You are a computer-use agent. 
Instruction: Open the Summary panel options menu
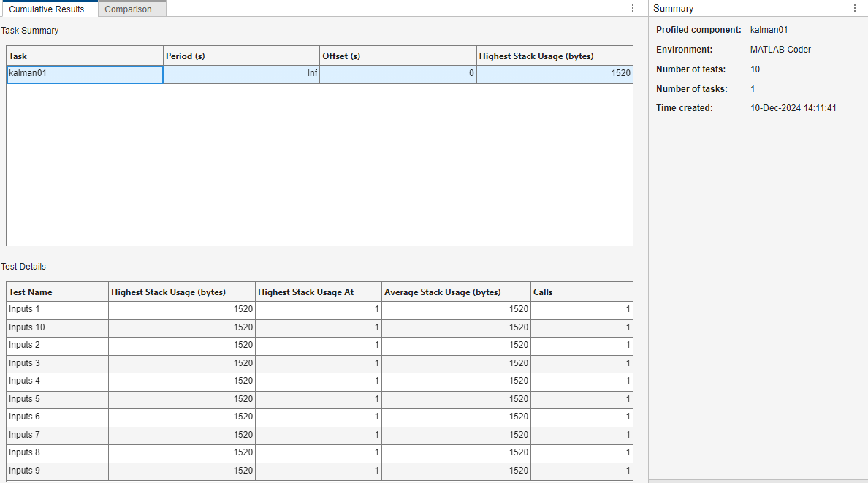click(x=855, y=8)
